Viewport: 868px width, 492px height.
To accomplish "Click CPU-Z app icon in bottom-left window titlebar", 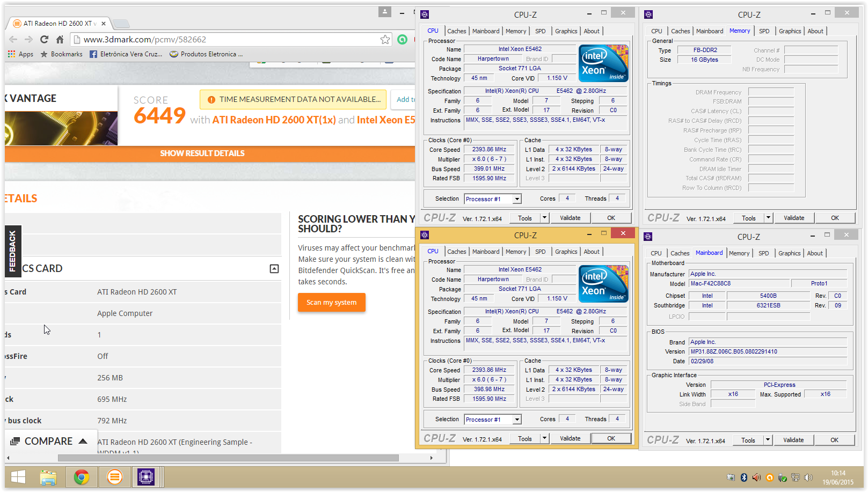I will (x=425, y=235).
